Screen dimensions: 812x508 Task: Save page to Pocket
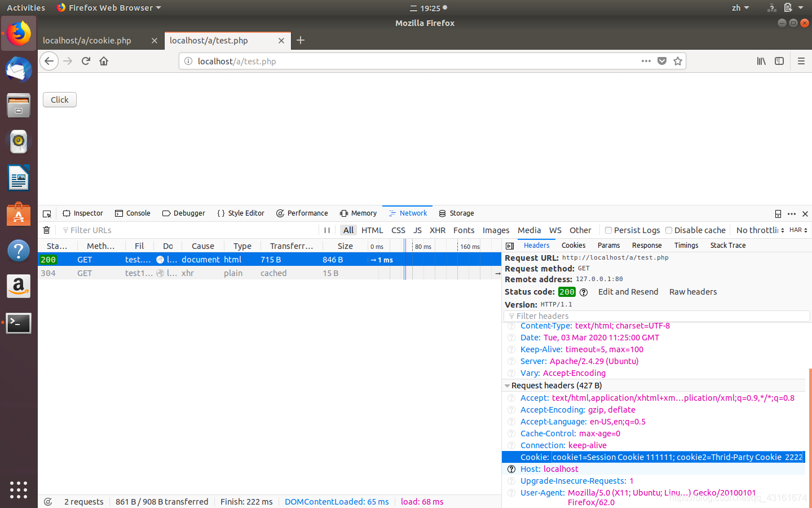pyautogui.click(x=662, y=61)
